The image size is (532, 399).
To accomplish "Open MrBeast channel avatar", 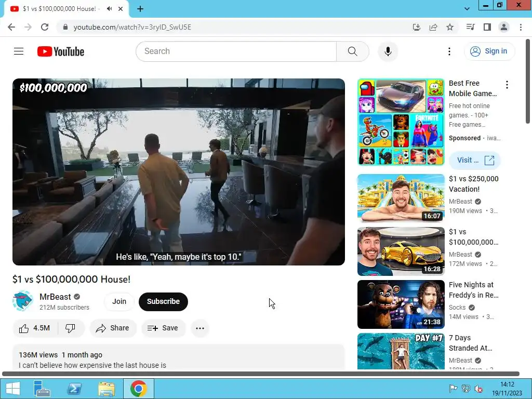I will 23,301.
